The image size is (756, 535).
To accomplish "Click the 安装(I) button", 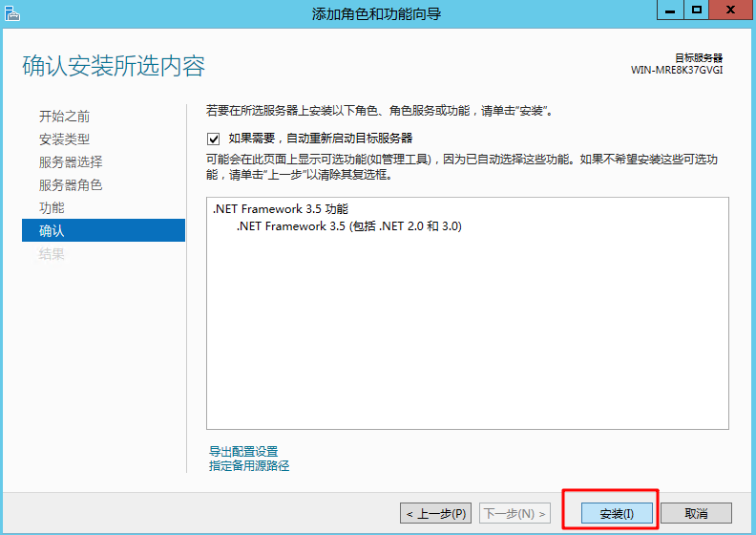I will [x=617, y=513].
